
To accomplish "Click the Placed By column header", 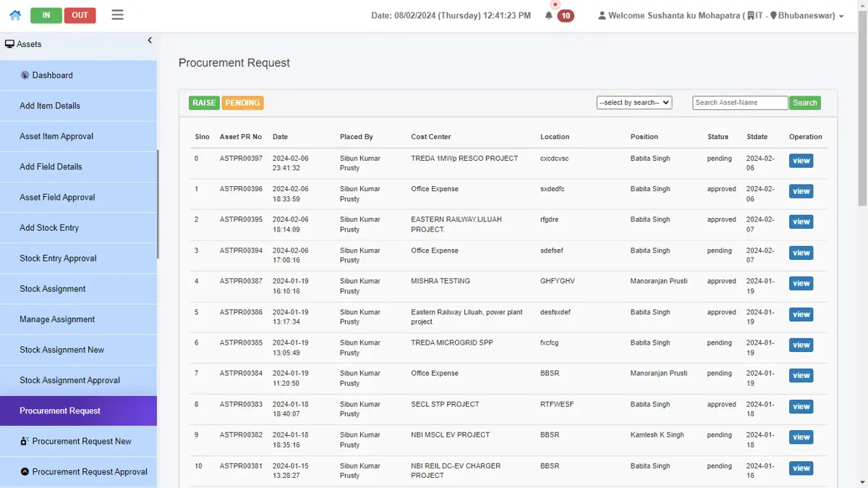I will point(357,137).
